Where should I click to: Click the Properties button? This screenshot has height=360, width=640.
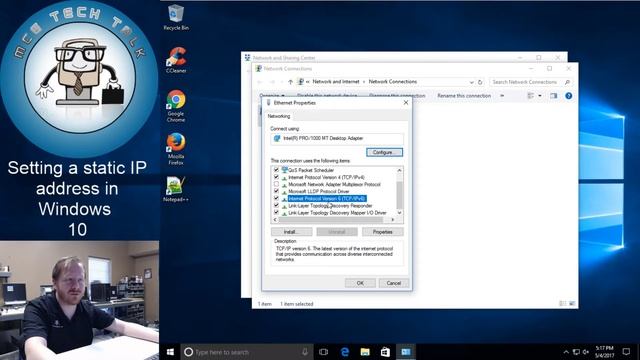[x=382, y=232]
